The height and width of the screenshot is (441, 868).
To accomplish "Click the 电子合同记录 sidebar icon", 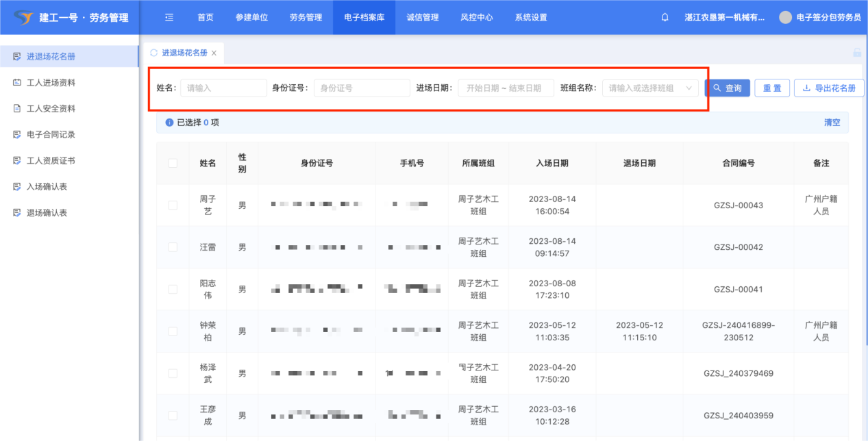I will (17, 135).
